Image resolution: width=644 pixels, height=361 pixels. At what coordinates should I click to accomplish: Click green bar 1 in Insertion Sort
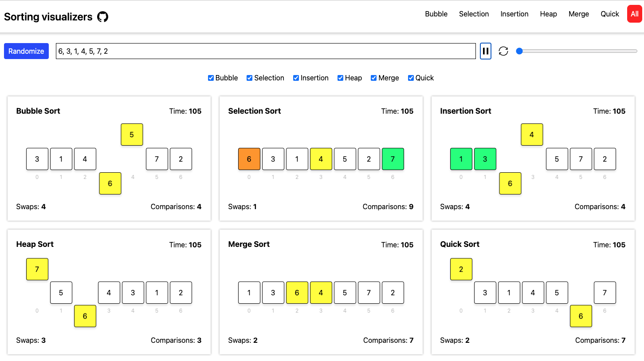[x=461, y=159]
